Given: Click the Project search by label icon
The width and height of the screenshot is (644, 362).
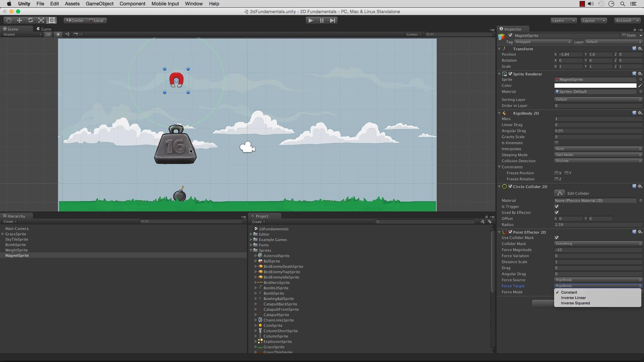Looking at the screenshot, I should [490, 222].
